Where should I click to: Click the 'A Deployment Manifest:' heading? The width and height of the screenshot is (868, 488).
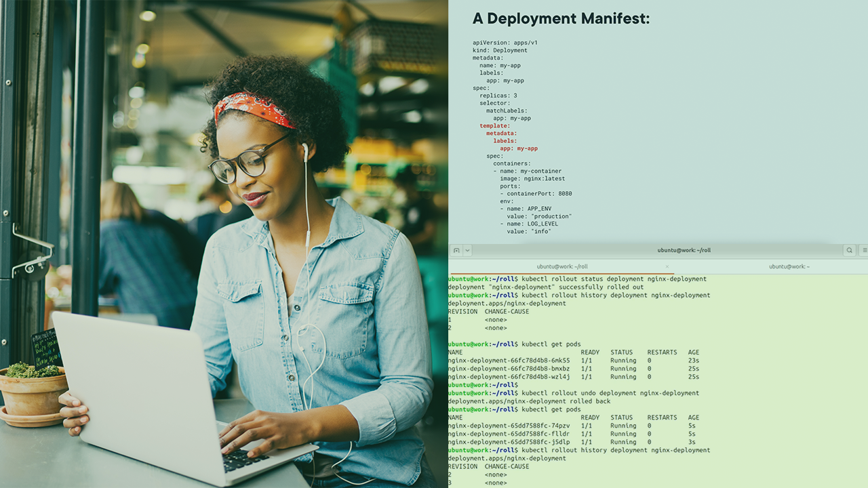coord(561,19)
